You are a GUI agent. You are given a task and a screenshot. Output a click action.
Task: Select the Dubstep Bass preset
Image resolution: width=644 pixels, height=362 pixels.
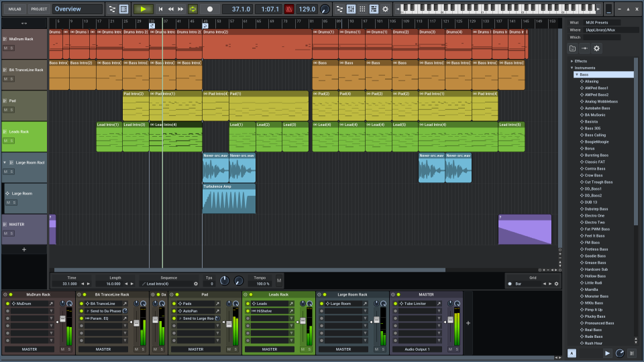point(596,209)
